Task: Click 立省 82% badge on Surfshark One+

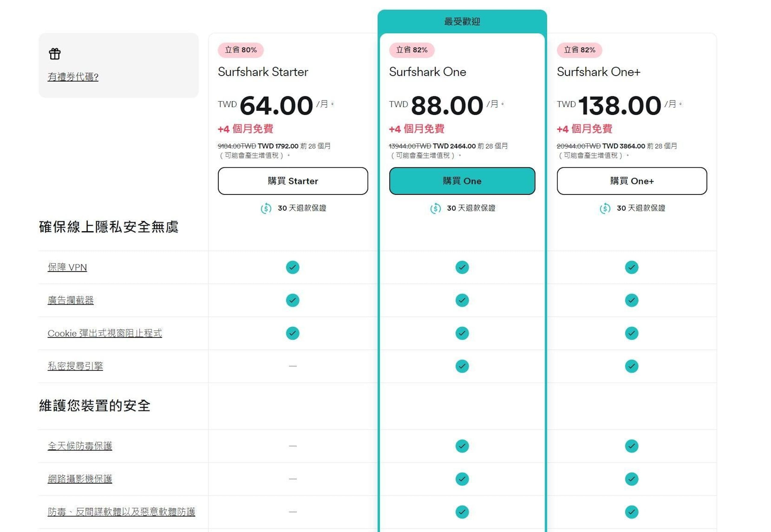Action: [579, 50]
